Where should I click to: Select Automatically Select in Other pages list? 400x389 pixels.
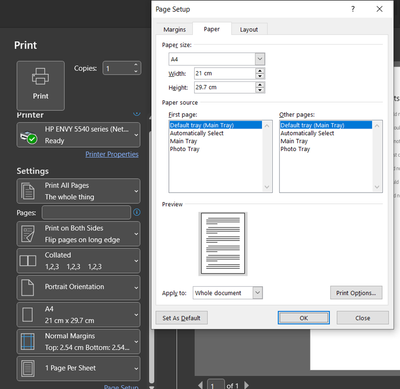(x=326, y=133)
